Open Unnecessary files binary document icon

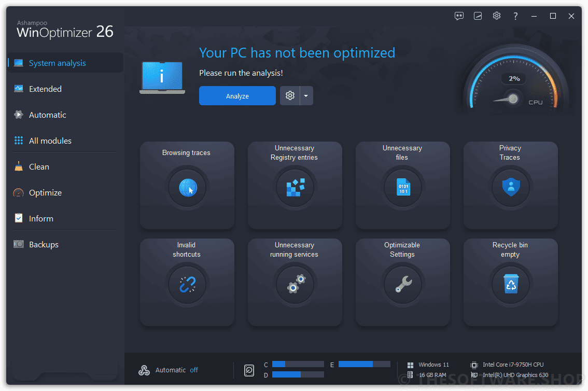tap(403, 187)
